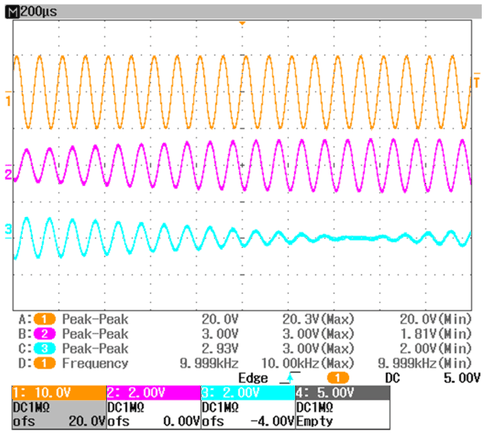Click the orange channel 1 badge in row A
The image size is (485, 433).
pos(44,319)
